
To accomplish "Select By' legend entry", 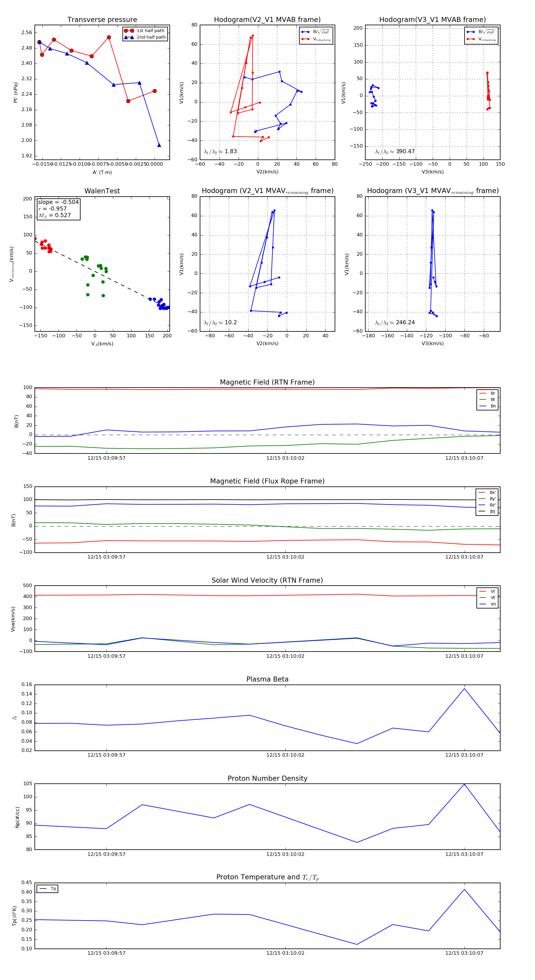I will tap(487, 499).
